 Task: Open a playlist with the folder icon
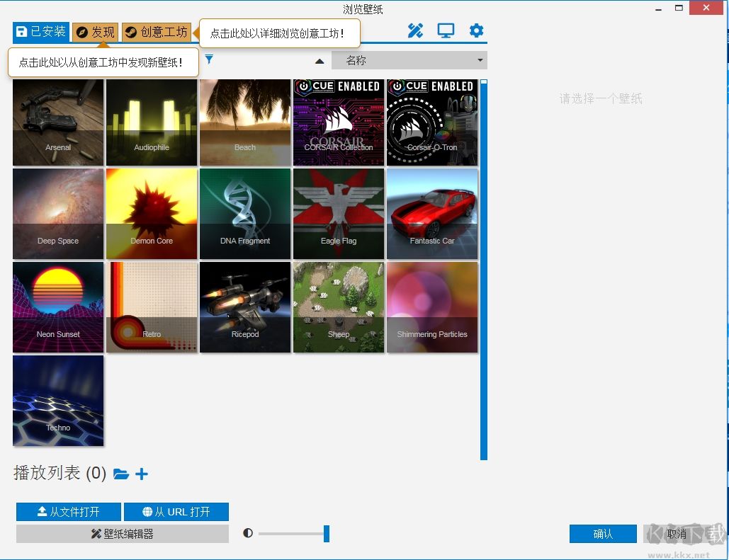(x=121, y=474)
